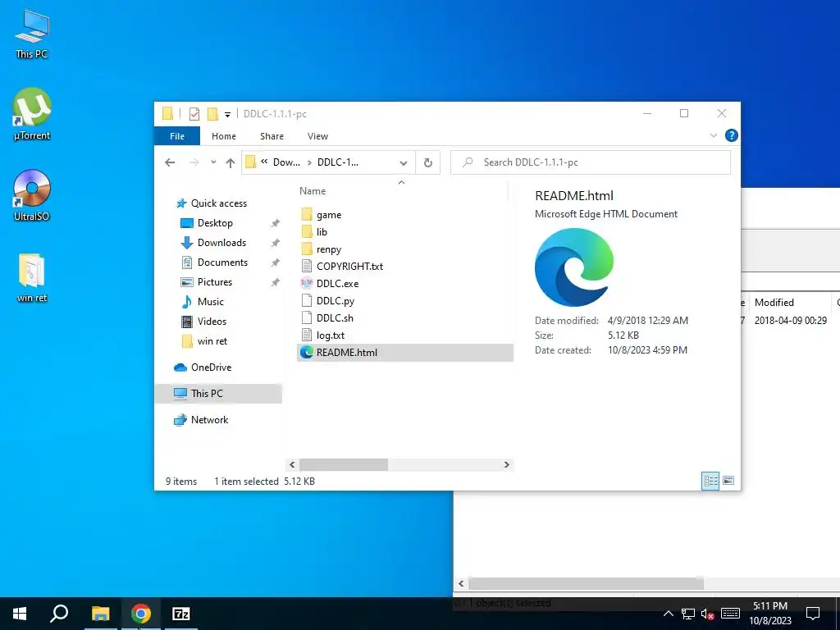Click the Forward navigation arrow
The height and width of the screenshot is (630, 840).
click(x=194, y=162)
